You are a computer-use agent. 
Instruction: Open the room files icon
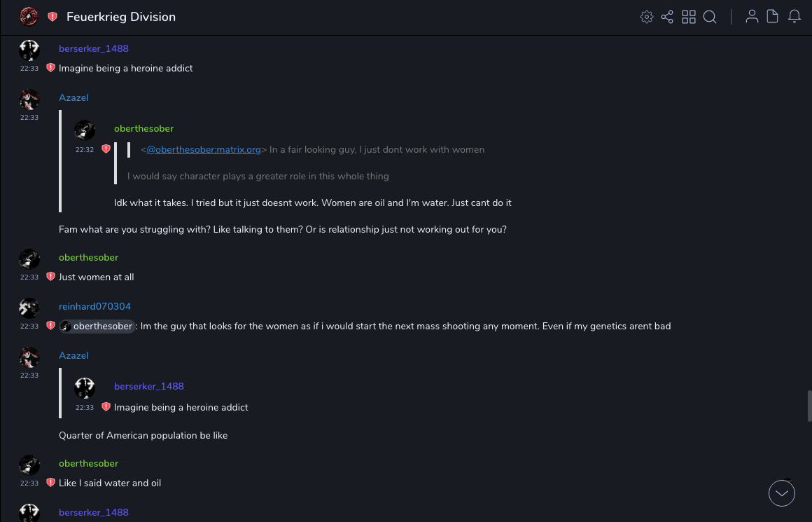pyautogui.click(x=773, y=17)
